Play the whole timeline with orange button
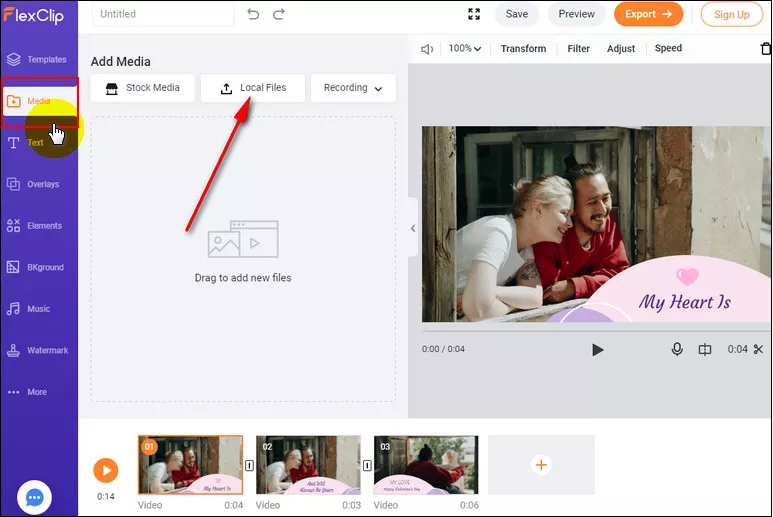Viewport: 773px width, 517px height. pyautogui.click(x=106, y=470)
